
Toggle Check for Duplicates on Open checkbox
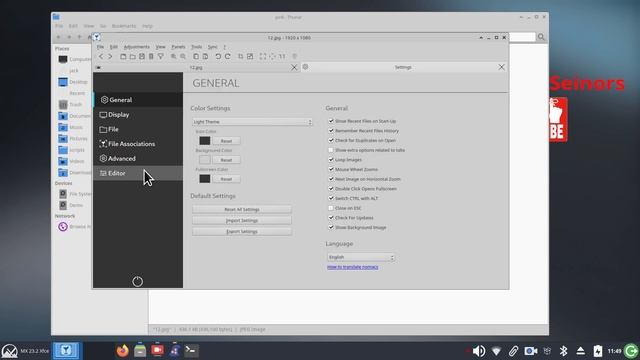[331, 140]
